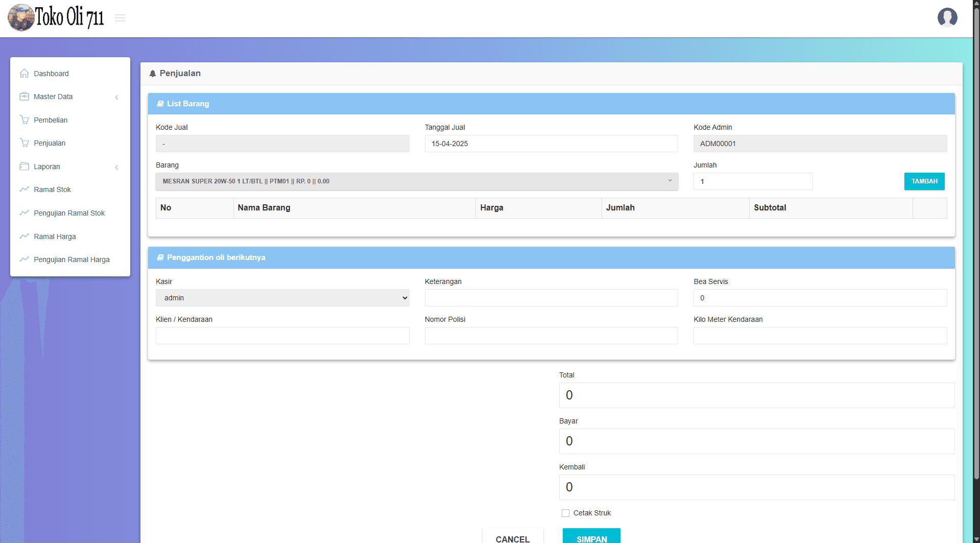Expand the Master Data submenu chevron
Viewport: 980px width, 543px height.
click(116, 97)
